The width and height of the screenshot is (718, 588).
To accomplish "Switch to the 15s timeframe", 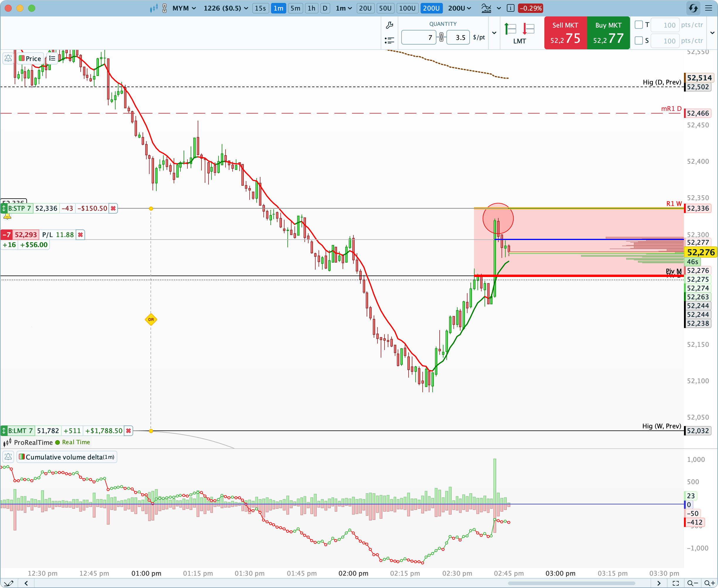I will click(x=260, y=8).
